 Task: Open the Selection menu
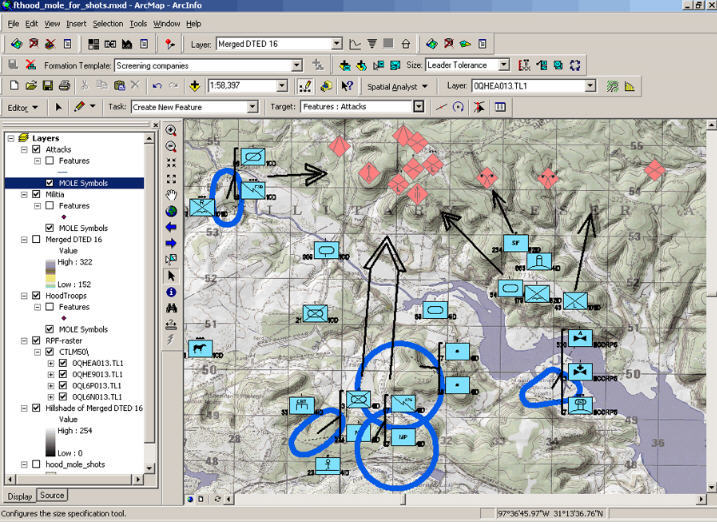[108, 24]
